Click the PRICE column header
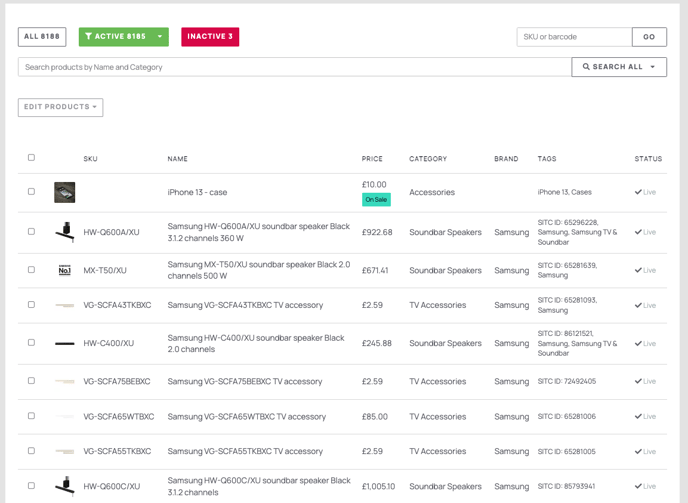Screen dimensions: 688x503 click(372, 159)
